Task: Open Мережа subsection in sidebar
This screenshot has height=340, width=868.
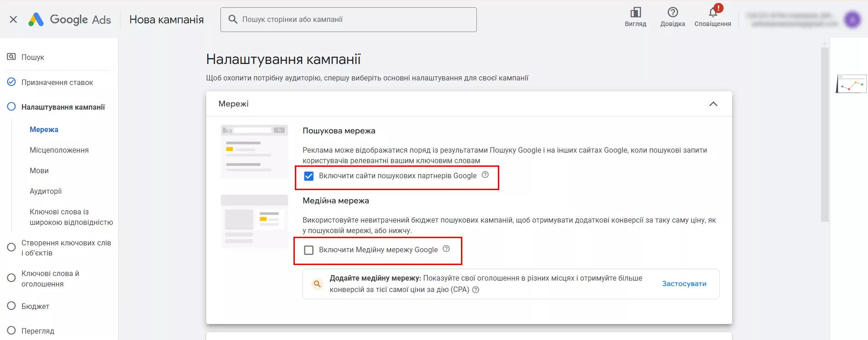Action: pos(44,129)
